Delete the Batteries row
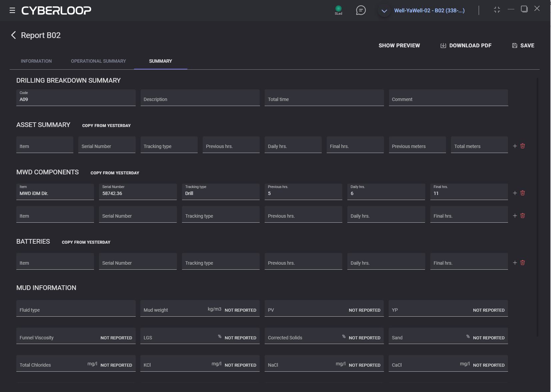Screen dimensions: 551x392 click(523, 263)
